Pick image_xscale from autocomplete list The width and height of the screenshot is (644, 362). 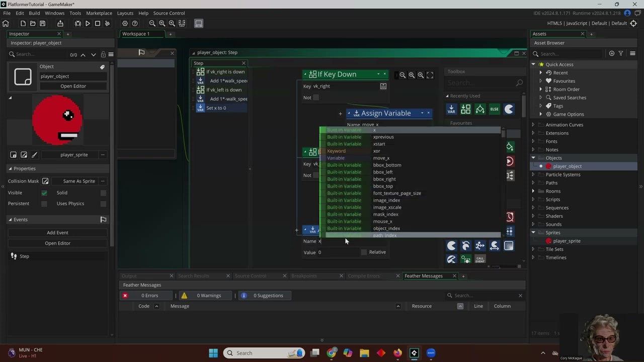[387, 207]
